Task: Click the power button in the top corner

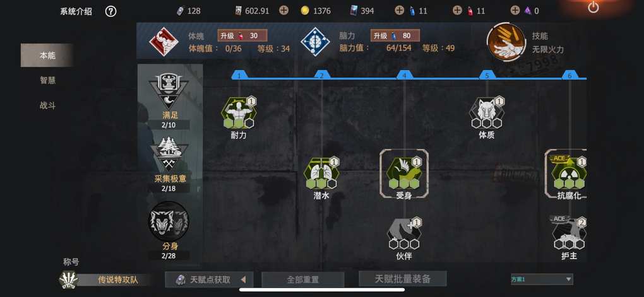Action: 593,8
